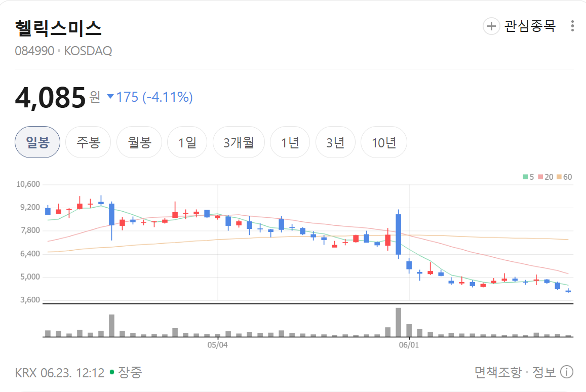This screenshot has height=392, width=586.
Task: Click the ticker text 084990 · KOSDAQ
Action: tap(63, 51)
